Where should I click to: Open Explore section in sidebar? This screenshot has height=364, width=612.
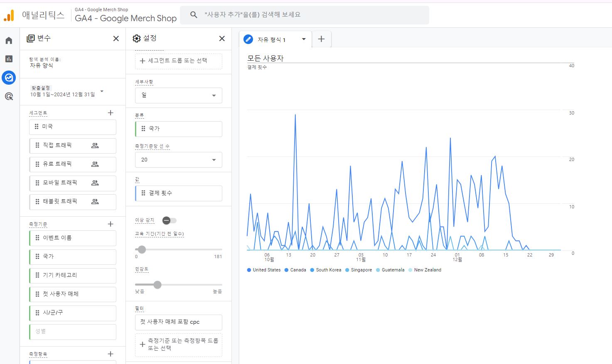point(9,78)
